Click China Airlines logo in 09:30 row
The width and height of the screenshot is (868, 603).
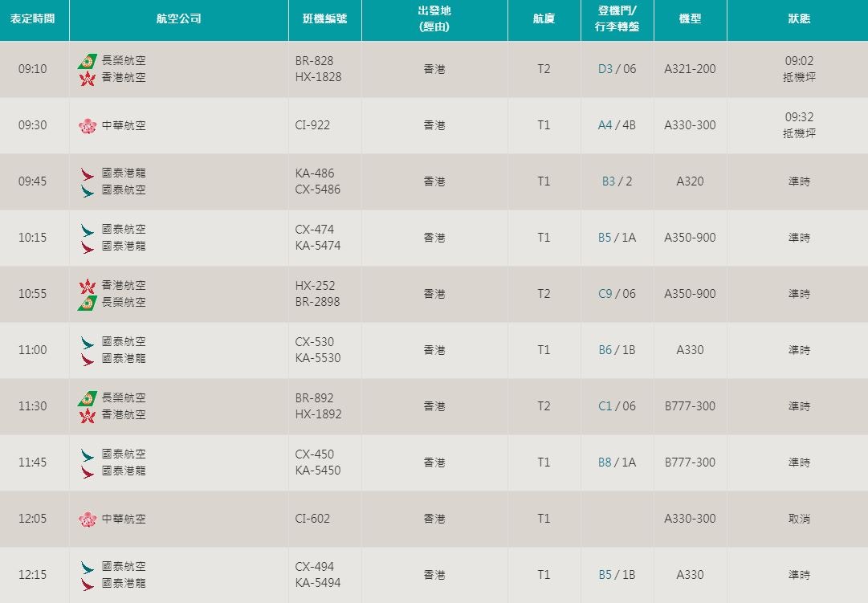coord(87,125)
